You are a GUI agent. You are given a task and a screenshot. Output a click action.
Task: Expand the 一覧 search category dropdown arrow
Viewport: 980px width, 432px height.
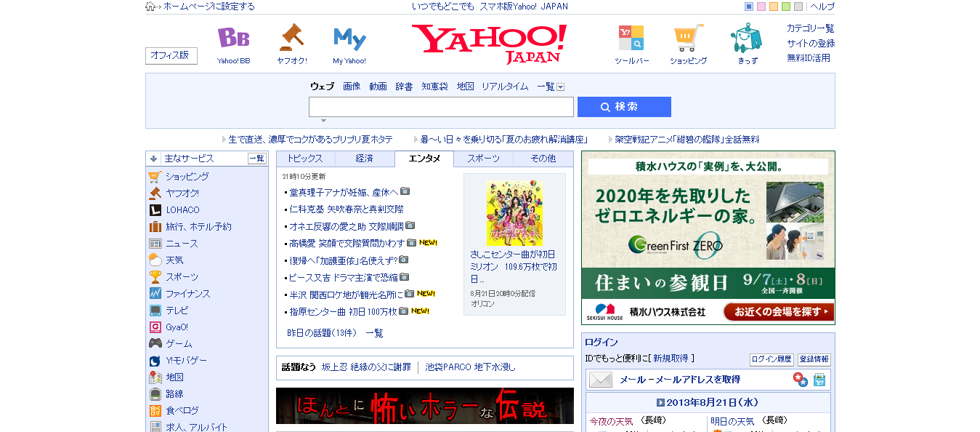[560, 87]
